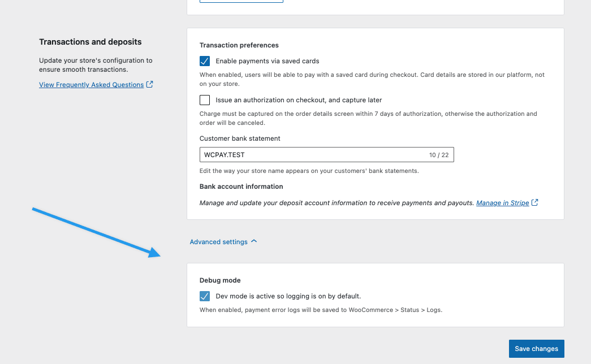Click the external-link icon after Frequently Asked Questions
This screenshot has height=364, width=591.
coord(149,84)
